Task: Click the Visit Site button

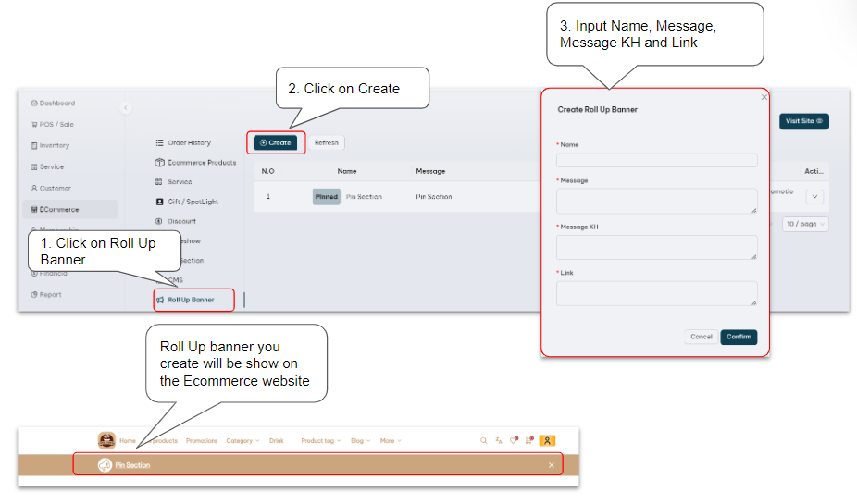Action: (x=803, y=121)
